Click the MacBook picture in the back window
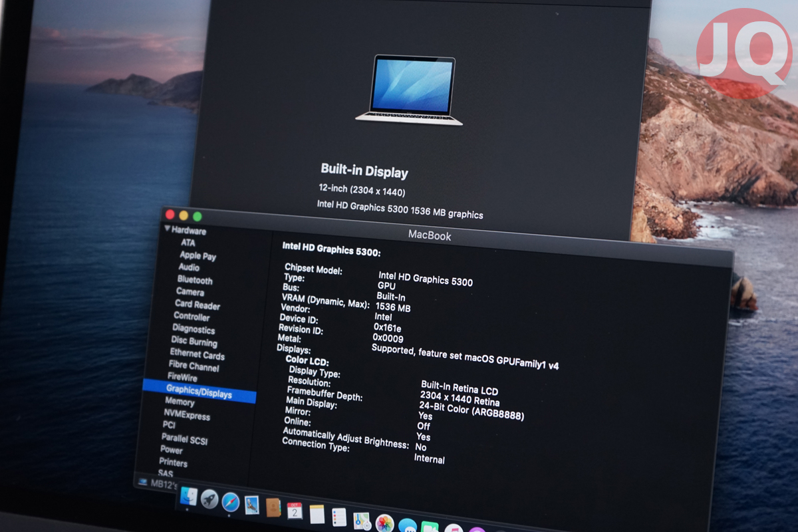This screenshot has width=798, height=532. tap(409, 90)
